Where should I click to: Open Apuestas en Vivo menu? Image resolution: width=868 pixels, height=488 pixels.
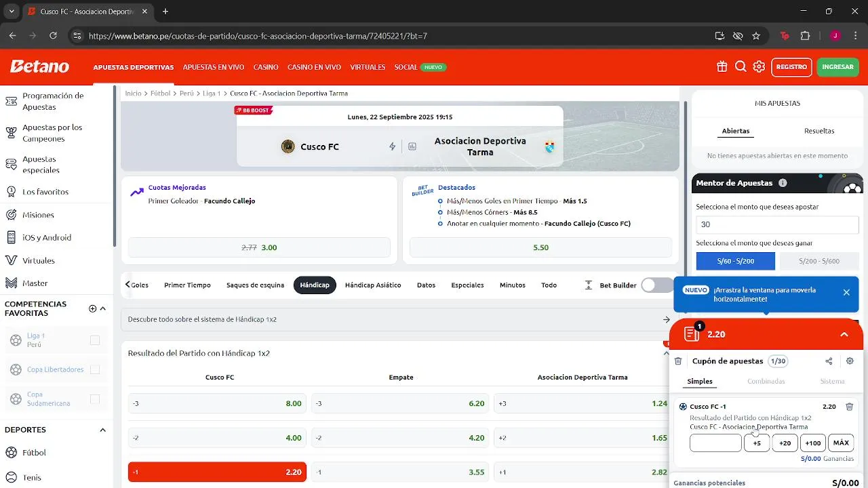pos(214,67)
